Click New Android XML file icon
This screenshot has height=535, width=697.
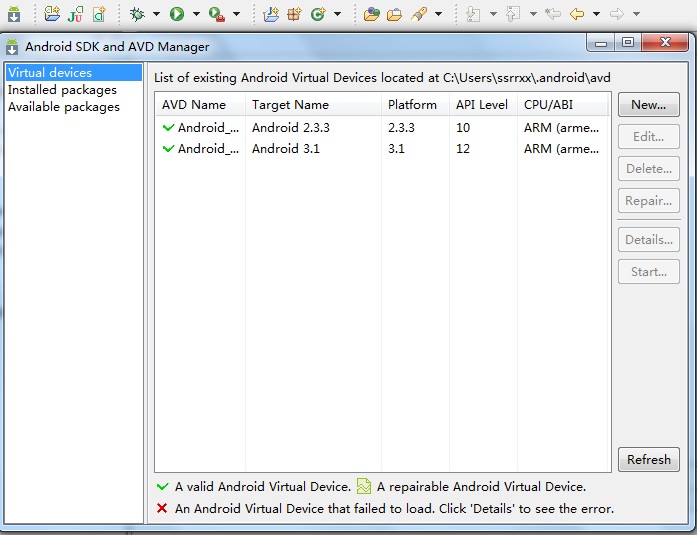point(99,14)
